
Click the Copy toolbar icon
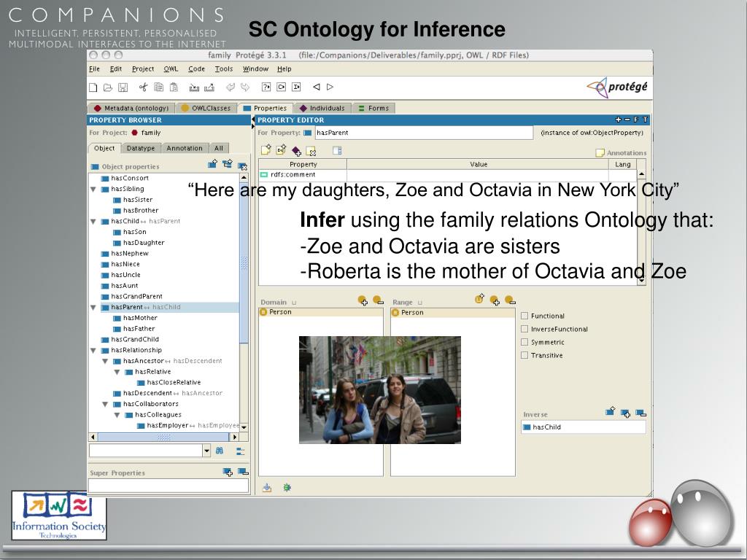click(x=158, y=87)
